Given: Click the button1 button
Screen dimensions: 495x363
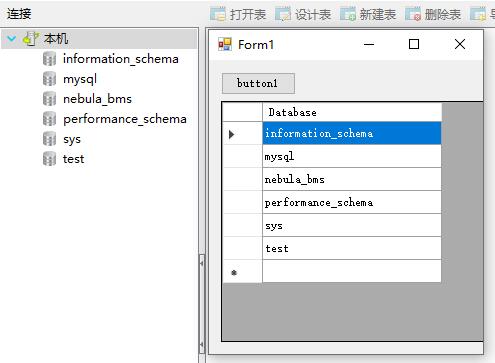Looking at the screenshot, I should tap(258, 83).
